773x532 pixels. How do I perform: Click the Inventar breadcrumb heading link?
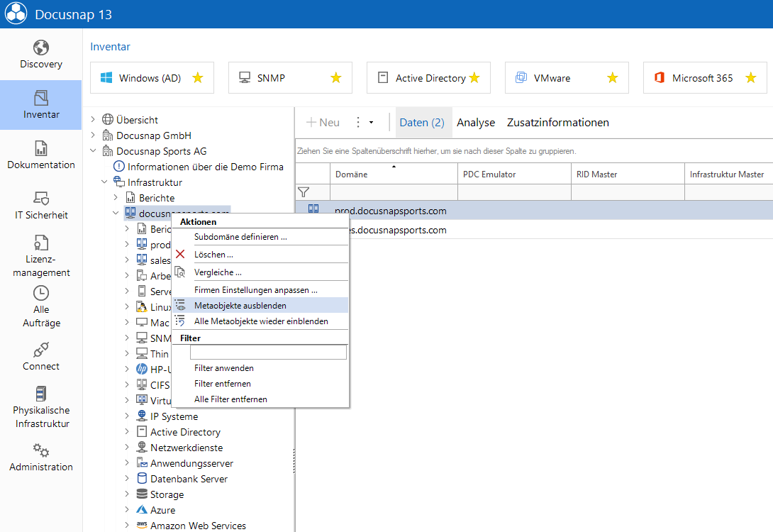(110, 46)
